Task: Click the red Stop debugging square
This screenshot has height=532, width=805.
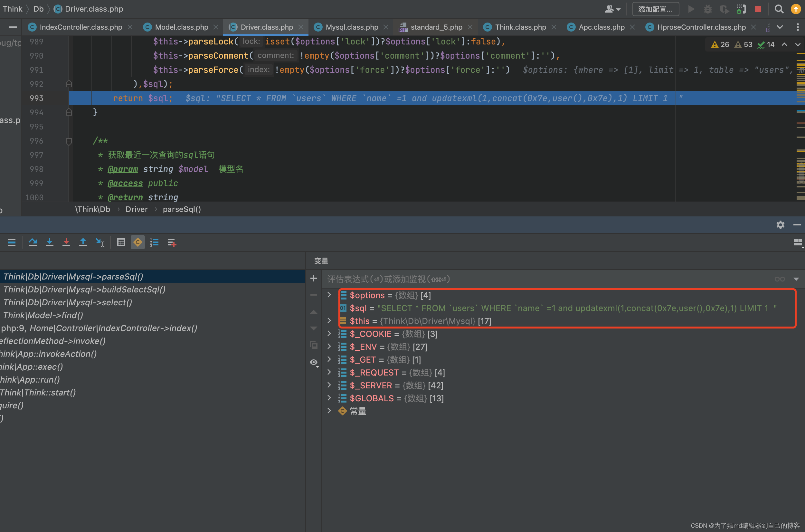Action: 758,9
